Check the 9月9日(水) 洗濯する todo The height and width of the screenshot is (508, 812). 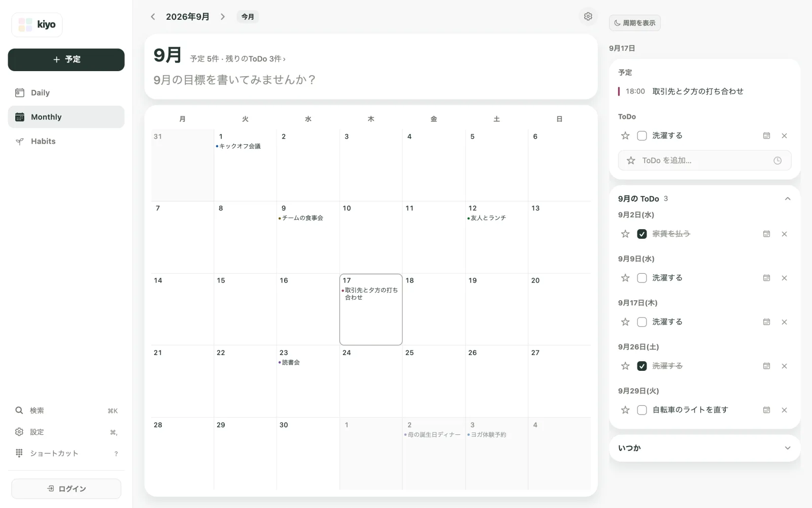[x=642, y=278]
